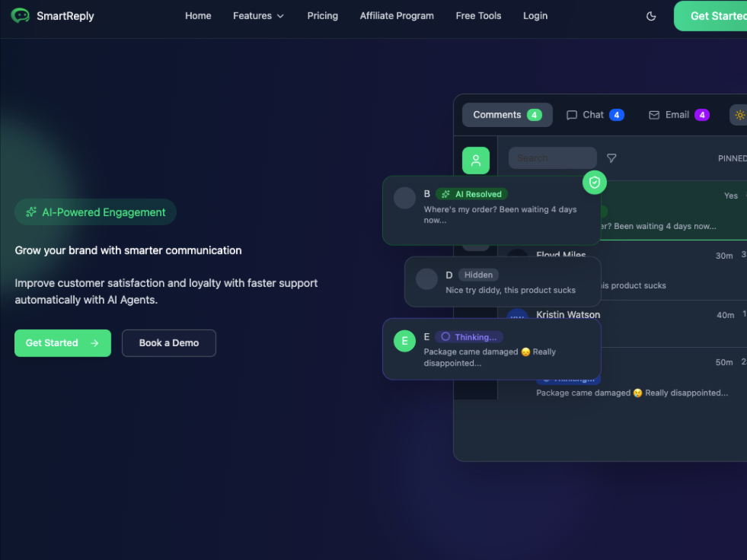
Task: Click the Email envelope icon
Action: 654,115
